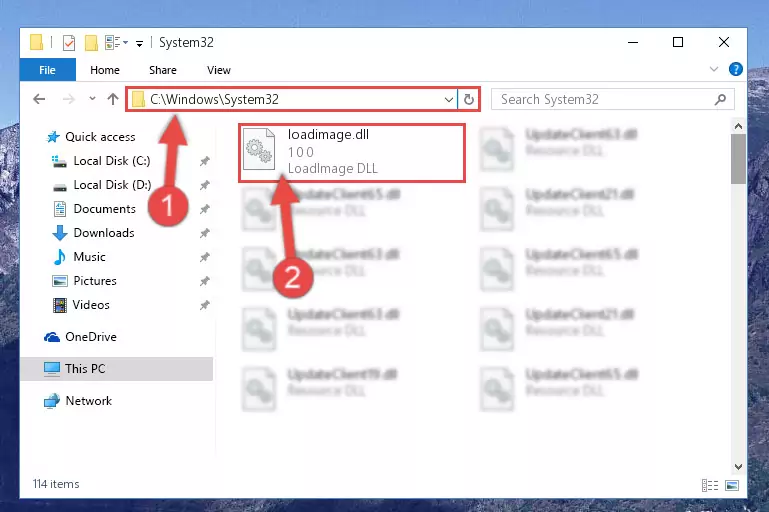Select the loadimage.dll file name
769x512 pixels.
tap(328, 135)
